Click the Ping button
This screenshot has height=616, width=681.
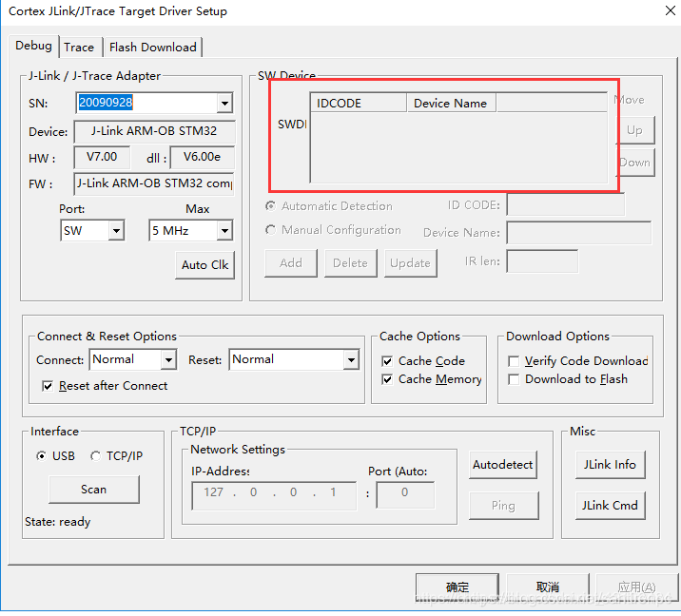(x=504, y=506)
